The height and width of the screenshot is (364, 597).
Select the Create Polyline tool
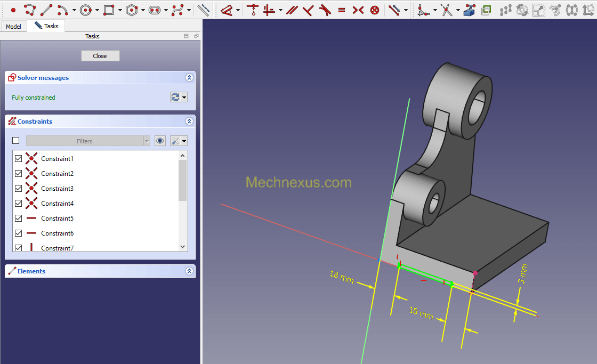30,10
